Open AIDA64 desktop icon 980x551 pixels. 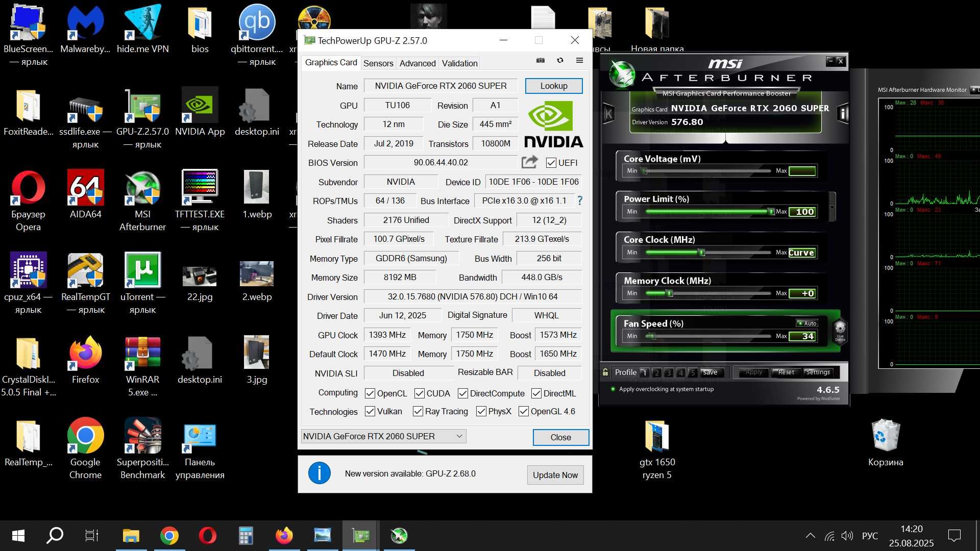85,194
